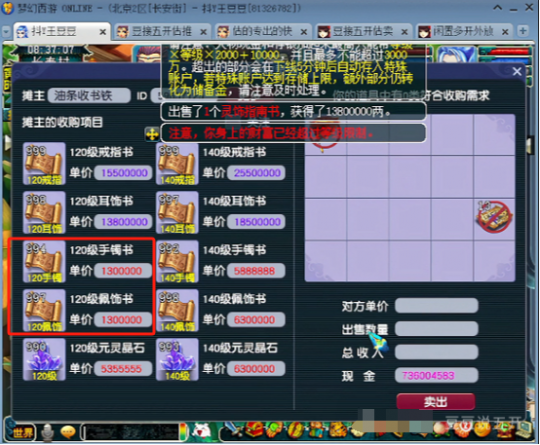Click the 卖出 sell button

[436, 402]
